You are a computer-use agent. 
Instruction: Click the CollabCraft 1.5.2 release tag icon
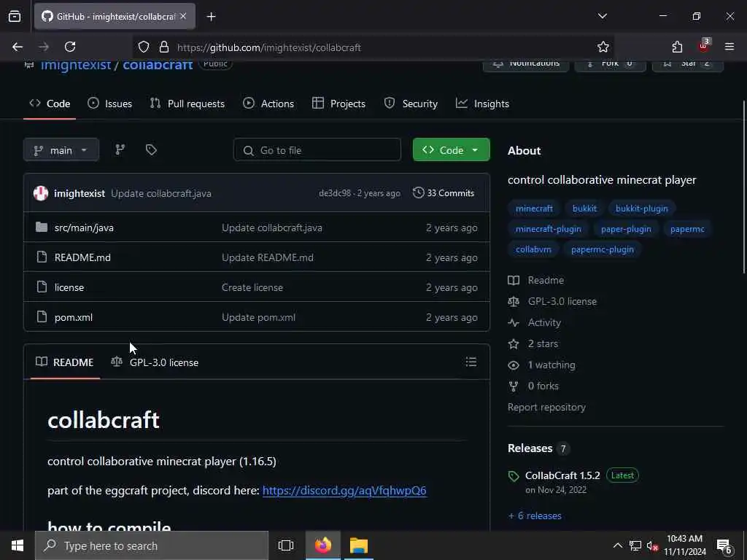click(514, 475)
